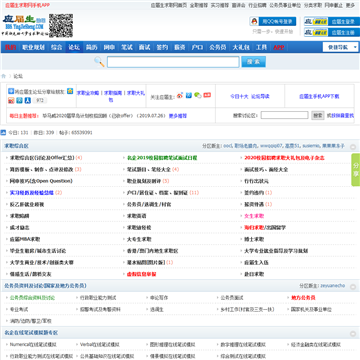Image resolution: width=360 pixels, height=360 pixels.
Task: Open the red APP item in the navigation bar
Action: click(x=279, y=47)
